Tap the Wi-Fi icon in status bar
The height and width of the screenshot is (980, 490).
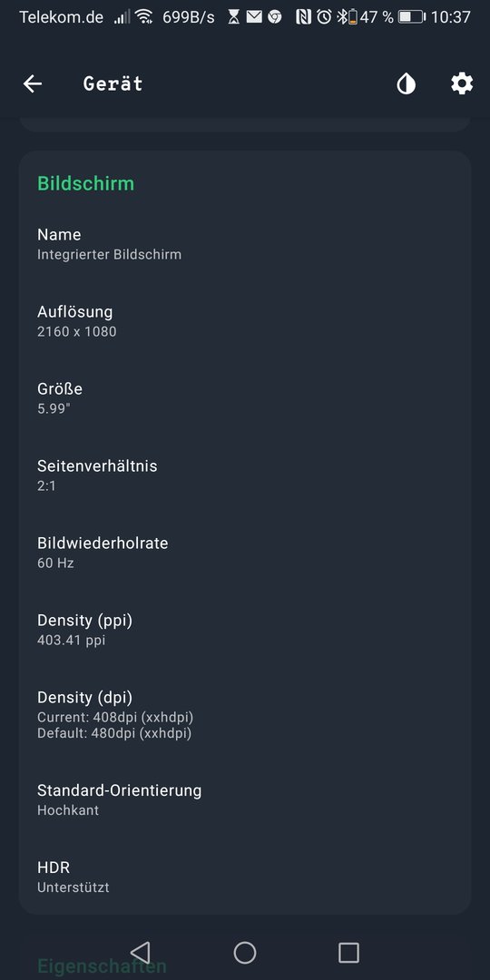coord(144,17)
